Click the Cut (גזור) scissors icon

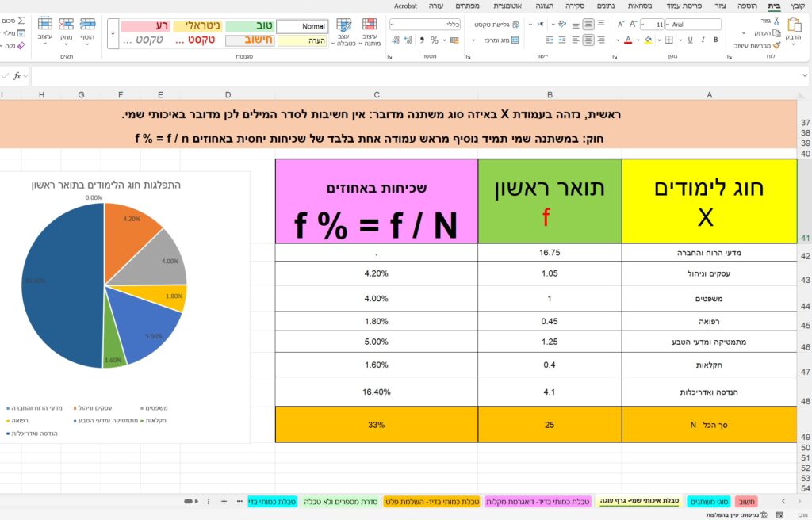778,21
